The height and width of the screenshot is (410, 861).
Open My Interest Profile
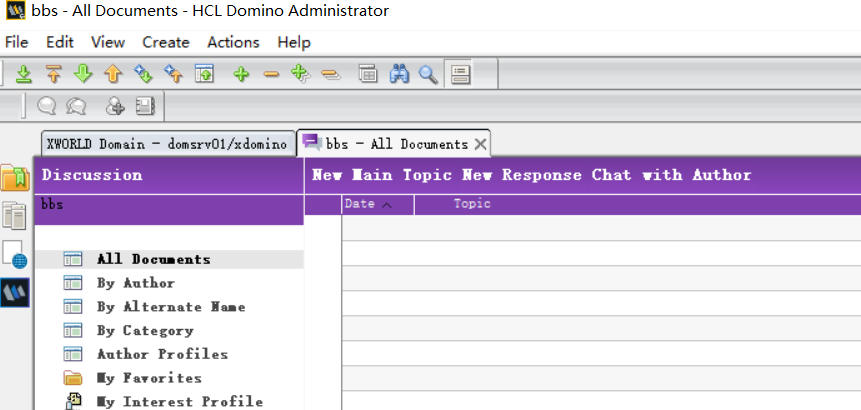point(180,402)
